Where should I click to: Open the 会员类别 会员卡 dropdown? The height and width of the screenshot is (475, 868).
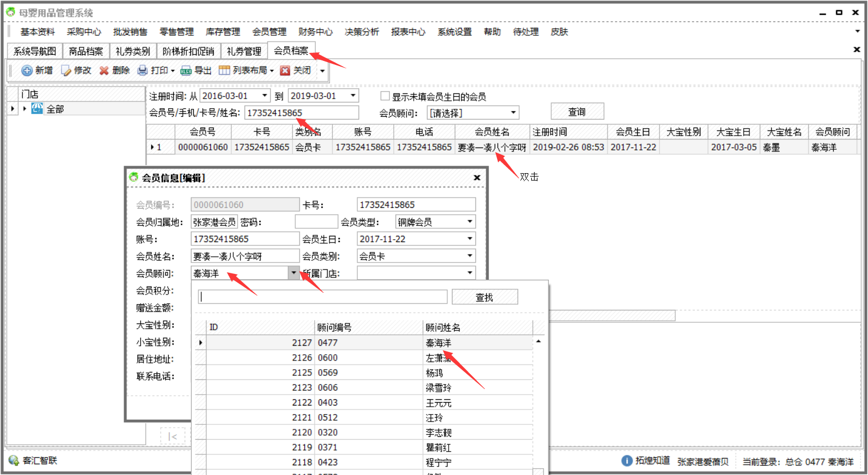click(x=470, y=256)
